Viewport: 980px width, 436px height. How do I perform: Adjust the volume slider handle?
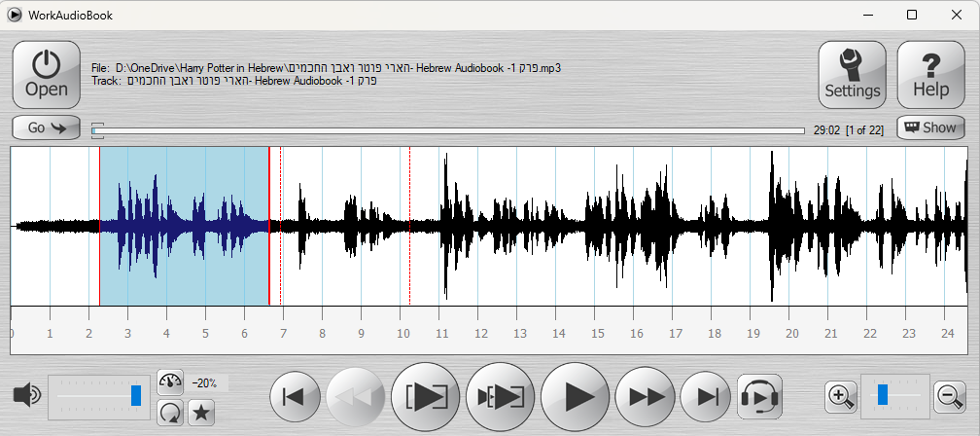[136, 395]
